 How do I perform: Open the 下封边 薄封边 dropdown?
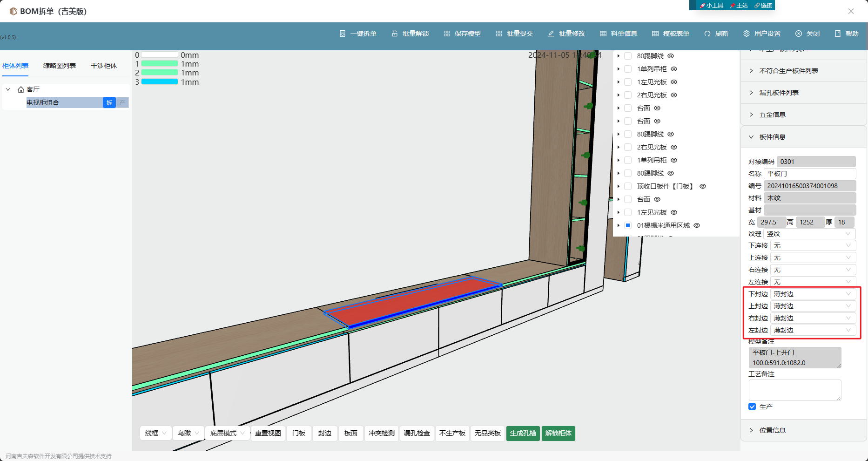[x=812, y=294]
